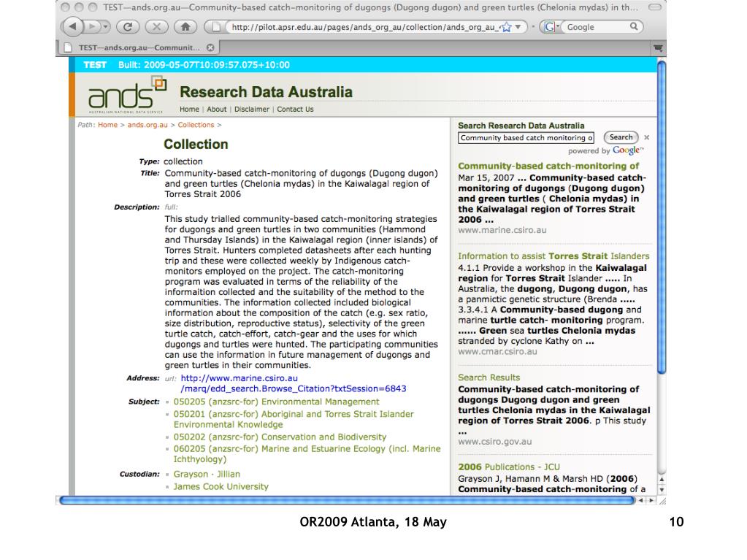Image resolution: width=747 pixels, height=560 pixels.
Task: Click the address bar URL field
Action: click(364, 27)
